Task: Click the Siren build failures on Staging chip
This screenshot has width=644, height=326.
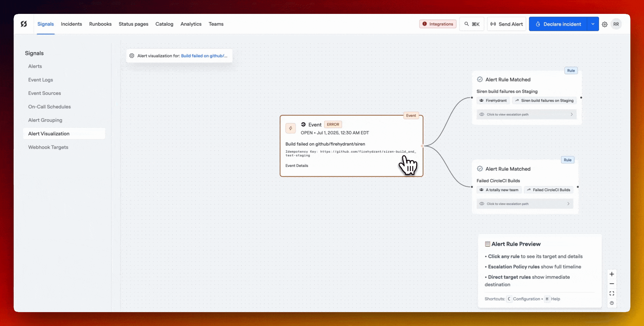Action: [544, 101]
